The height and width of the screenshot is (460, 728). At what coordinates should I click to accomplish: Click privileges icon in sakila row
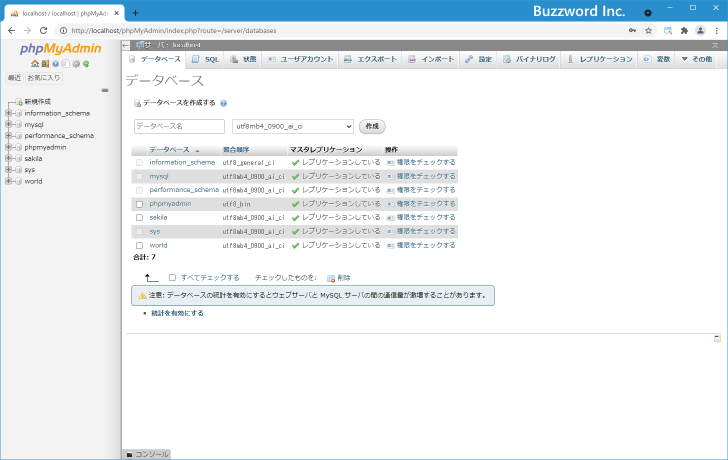pos(390,218)
